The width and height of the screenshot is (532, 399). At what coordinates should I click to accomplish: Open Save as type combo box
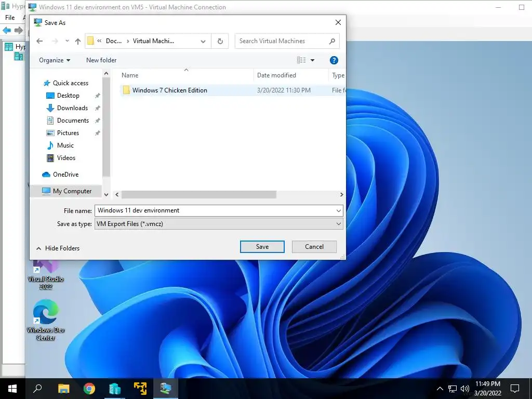219,224
